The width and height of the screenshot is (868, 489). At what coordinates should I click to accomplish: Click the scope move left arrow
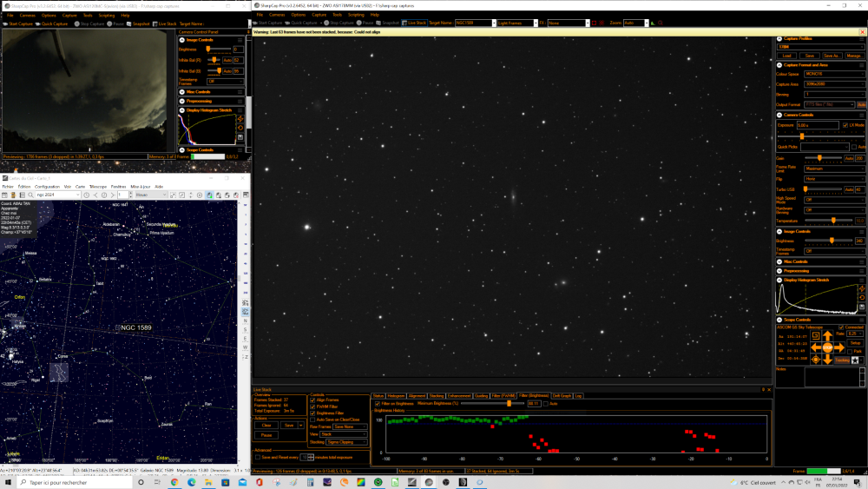(x=816, y=347)
